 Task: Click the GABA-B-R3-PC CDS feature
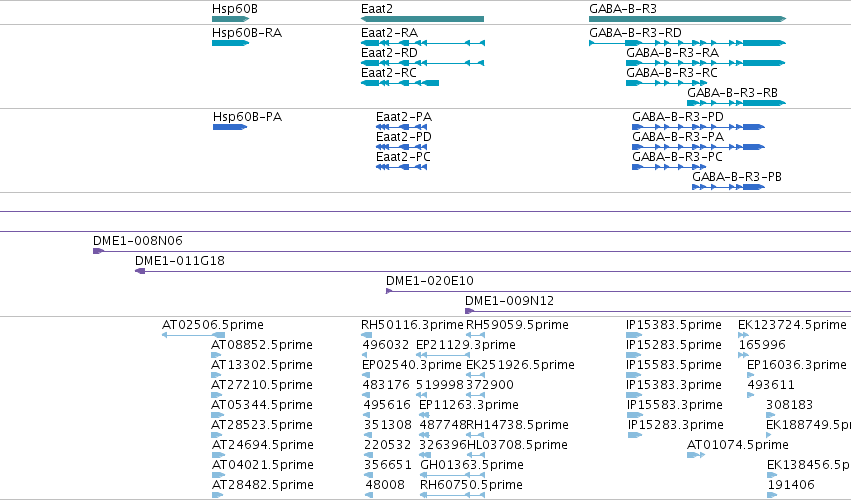pyautogui.click(x=670, y=167)
